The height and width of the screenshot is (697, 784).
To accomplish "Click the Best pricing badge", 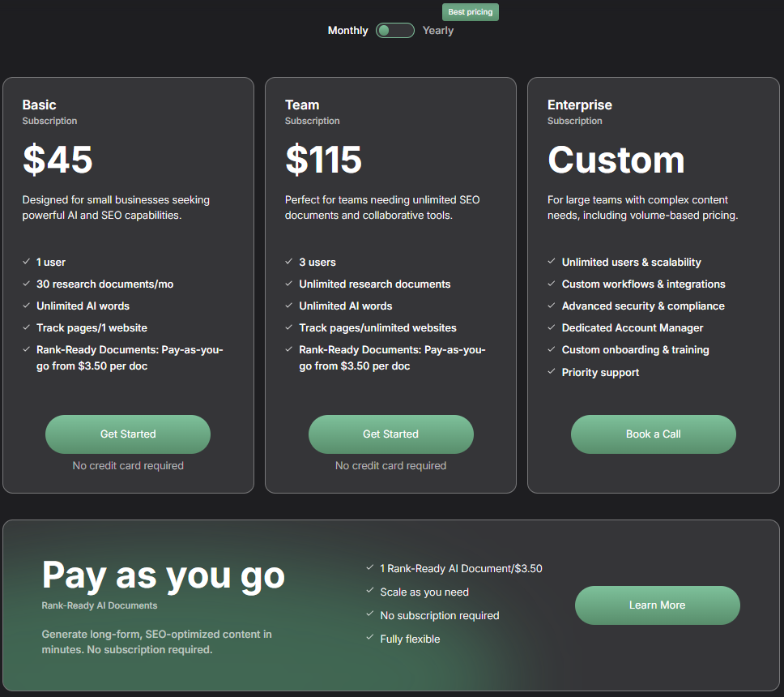I will tap(470, 12).
